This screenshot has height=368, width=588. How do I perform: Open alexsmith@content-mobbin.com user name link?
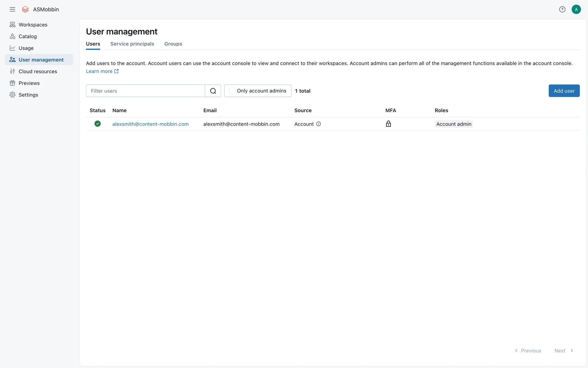tap(150, 124)
